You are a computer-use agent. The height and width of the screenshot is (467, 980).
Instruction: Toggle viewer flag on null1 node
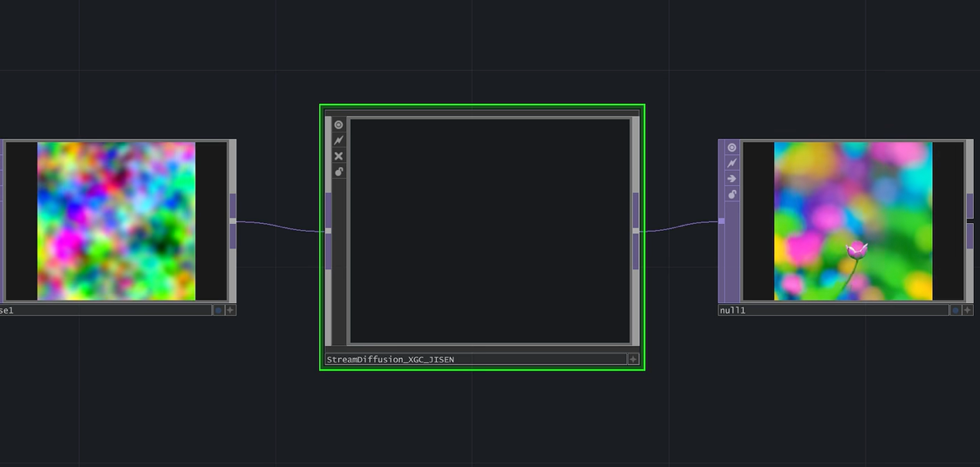pos(731,147)
